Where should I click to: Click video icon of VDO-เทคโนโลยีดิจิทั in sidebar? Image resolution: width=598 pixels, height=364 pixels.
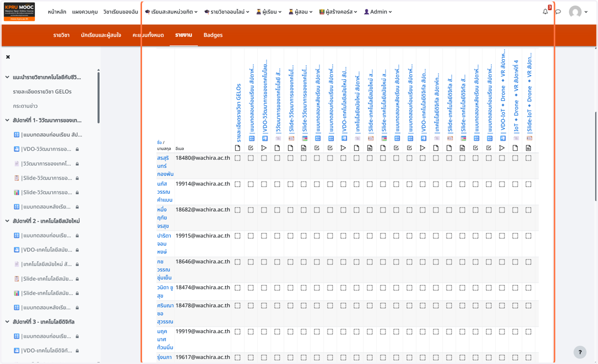point(16,351)
